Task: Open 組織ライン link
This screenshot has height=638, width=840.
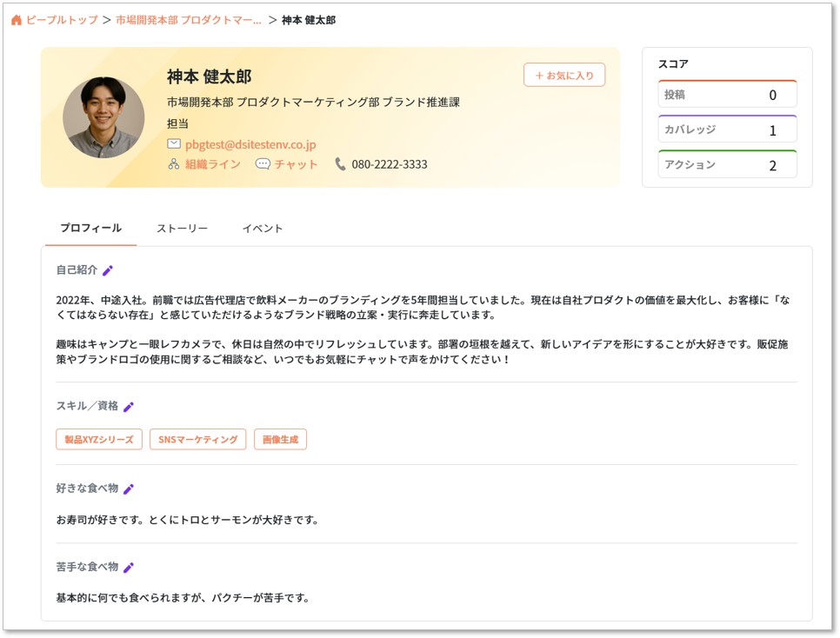Action: click(x=213, y=164)
